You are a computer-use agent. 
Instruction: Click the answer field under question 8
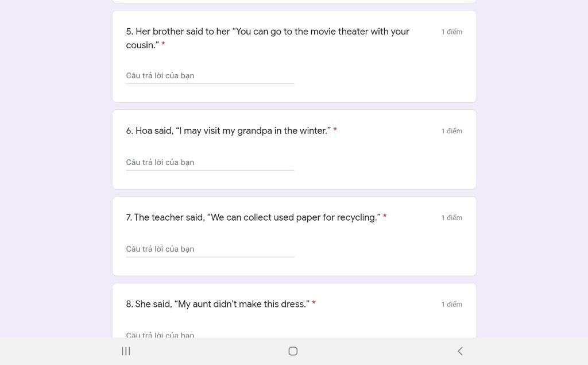click(x=210, y=334)
